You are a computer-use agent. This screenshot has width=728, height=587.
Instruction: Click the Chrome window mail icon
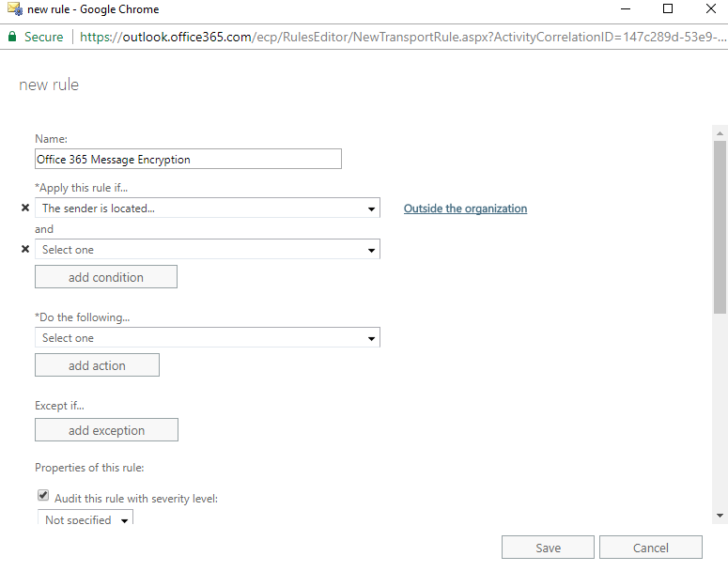14,8
